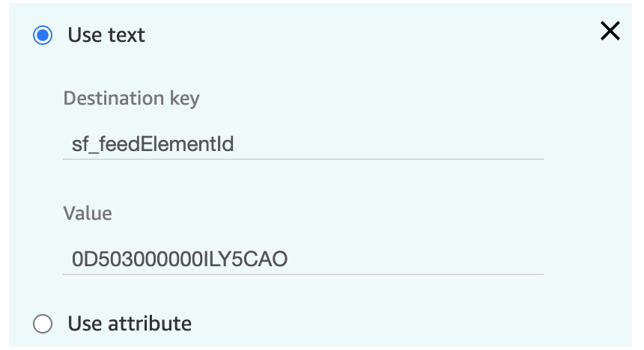Focus the Value input field
The width and height of the screenshot is (644, 350).
[303, 259]
